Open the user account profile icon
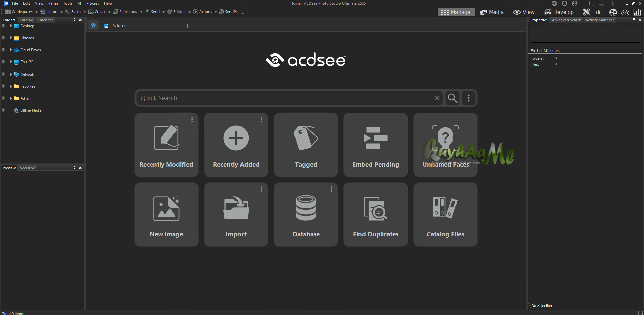The height and width of the screenshot is (315, 644). (x=575, y=3)
